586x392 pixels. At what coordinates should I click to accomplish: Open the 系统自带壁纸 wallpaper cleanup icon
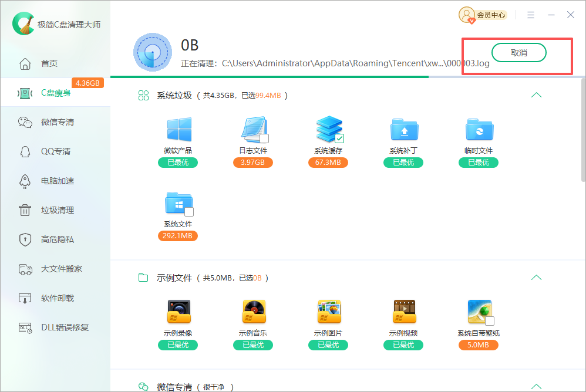(x=479, y=311)
